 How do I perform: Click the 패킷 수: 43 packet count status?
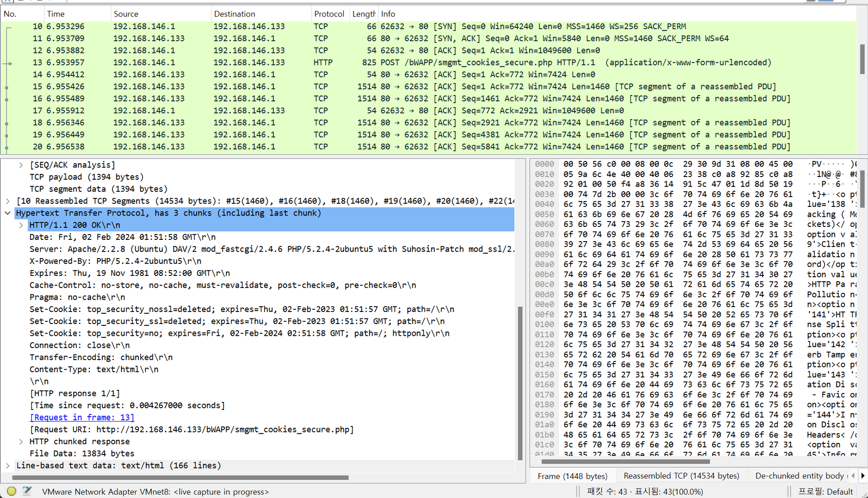pos(645,491)
